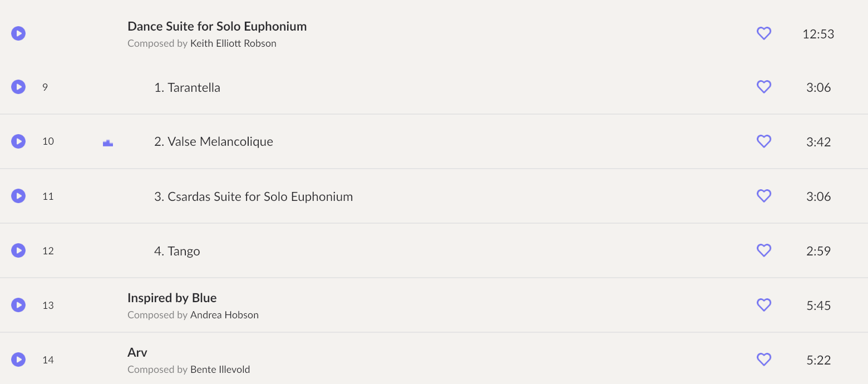Click the popularity bars icon on track 10
Image resolution: width=868 pixels, height=384 pixels.
[x=108, y=143]
